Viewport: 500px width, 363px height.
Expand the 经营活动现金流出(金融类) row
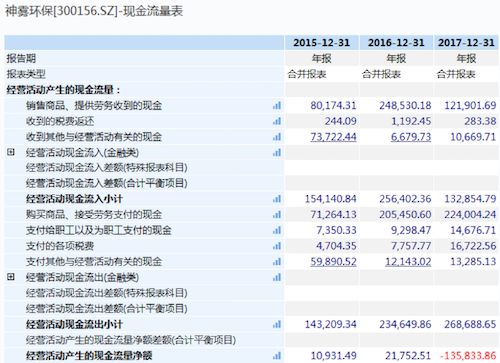(11, 277)
